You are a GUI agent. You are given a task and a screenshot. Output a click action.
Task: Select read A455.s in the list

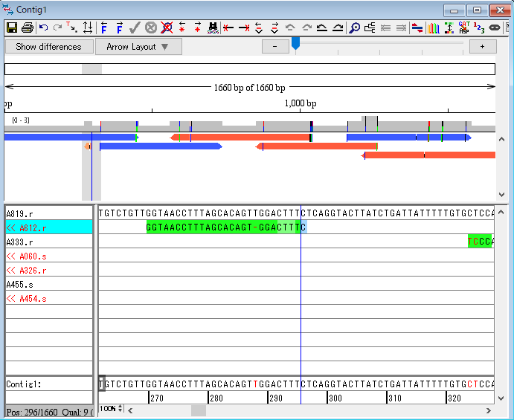49,284
